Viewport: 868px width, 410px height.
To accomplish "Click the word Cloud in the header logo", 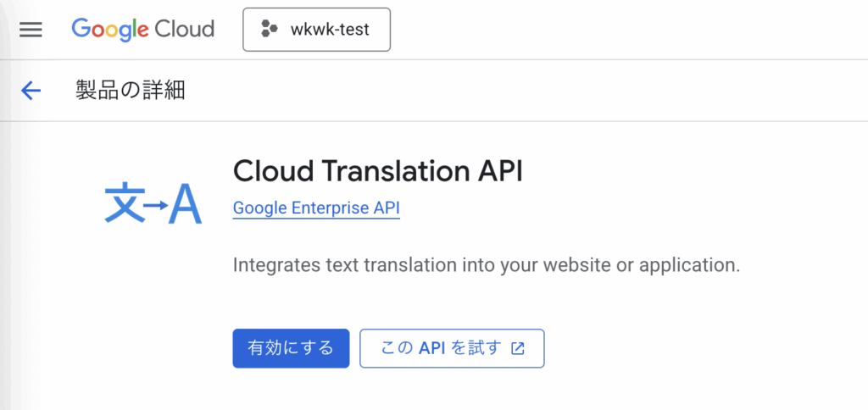I will pyautogui.click(x=184, y=28).
